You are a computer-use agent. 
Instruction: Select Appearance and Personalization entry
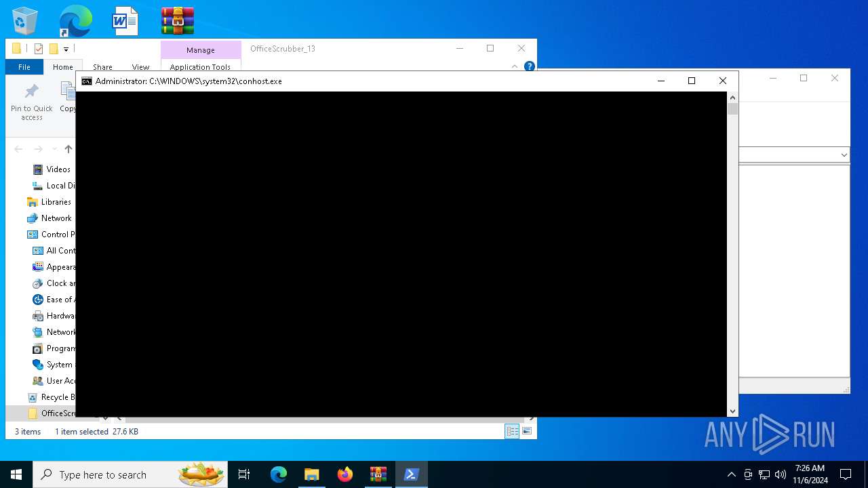(54, 267)
